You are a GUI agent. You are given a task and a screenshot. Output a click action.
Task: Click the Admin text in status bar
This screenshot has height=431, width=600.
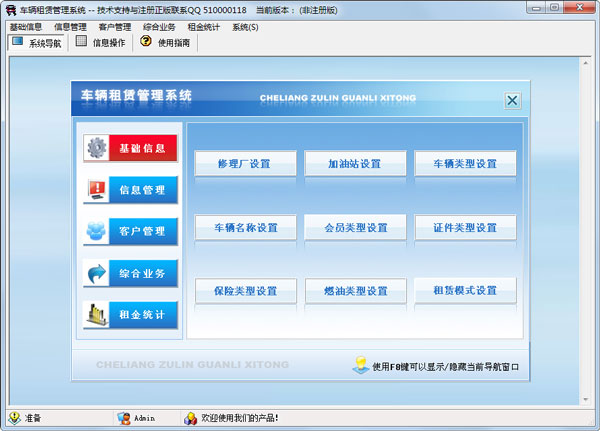(x=145, y=418)
